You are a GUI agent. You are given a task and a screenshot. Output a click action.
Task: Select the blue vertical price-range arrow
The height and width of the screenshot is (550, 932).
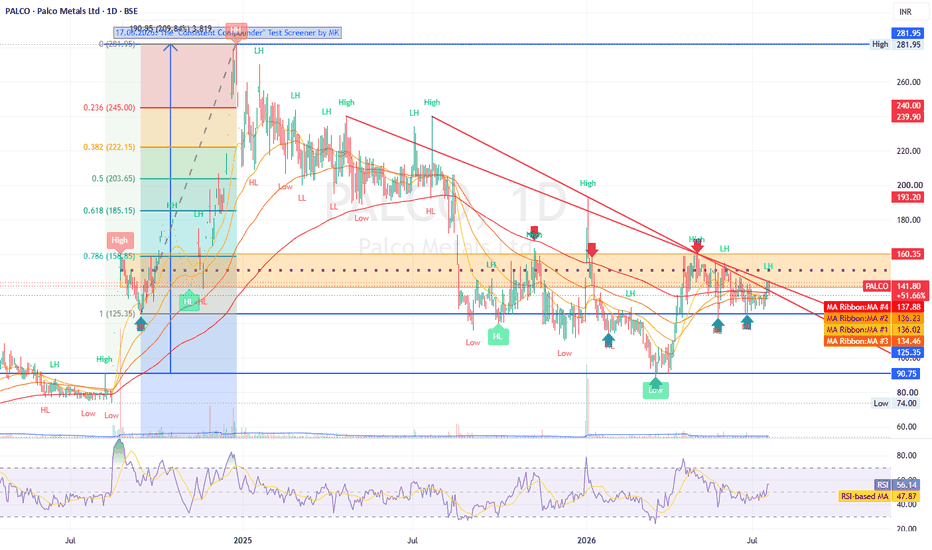click(171, 208)
